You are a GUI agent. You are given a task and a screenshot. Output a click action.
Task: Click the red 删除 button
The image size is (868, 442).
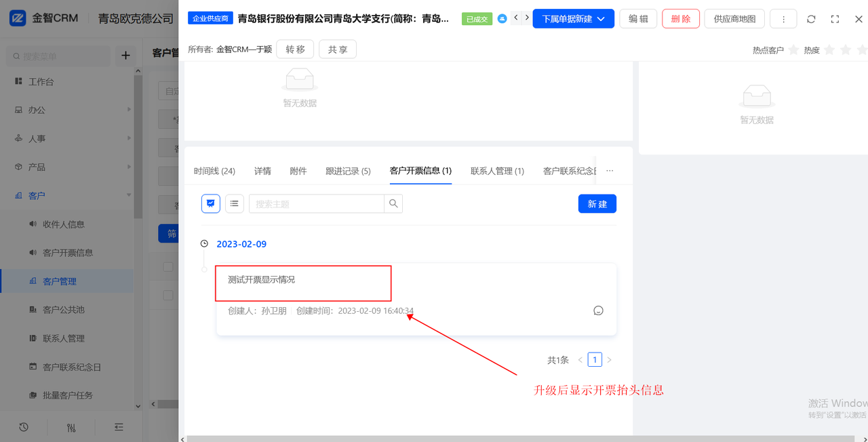click(x=680, y=19)
